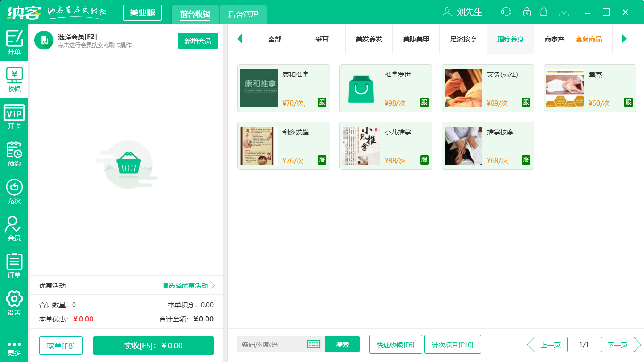
Task: Open the 开单 sidebar section
Action: coord(14,42)
